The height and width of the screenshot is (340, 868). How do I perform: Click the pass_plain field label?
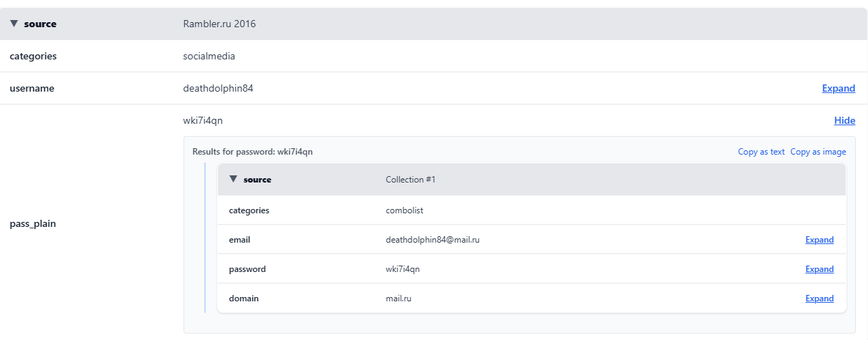(33, 224)
